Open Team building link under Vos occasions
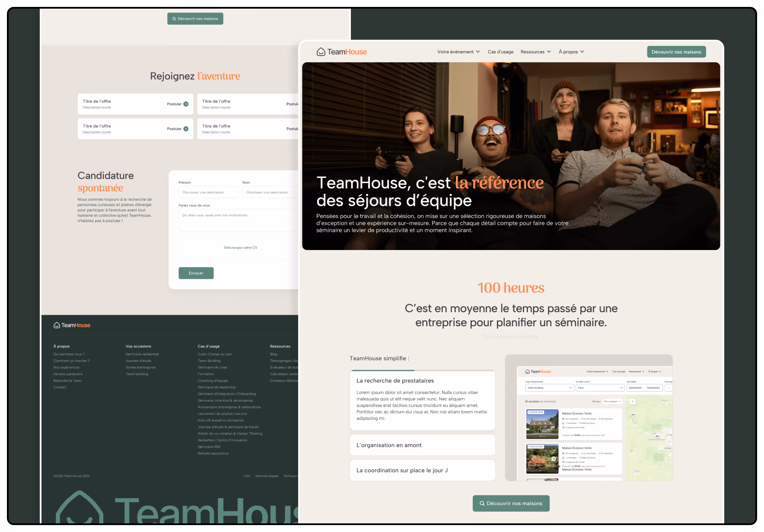The height and width of the screenshot is (532, 764). click(x=137, y=374)
